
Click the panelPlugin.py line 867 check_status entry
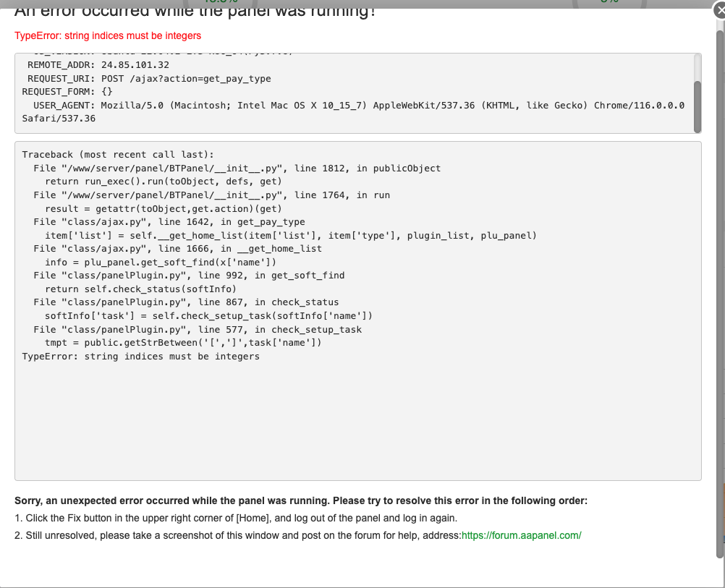[186, 302]
